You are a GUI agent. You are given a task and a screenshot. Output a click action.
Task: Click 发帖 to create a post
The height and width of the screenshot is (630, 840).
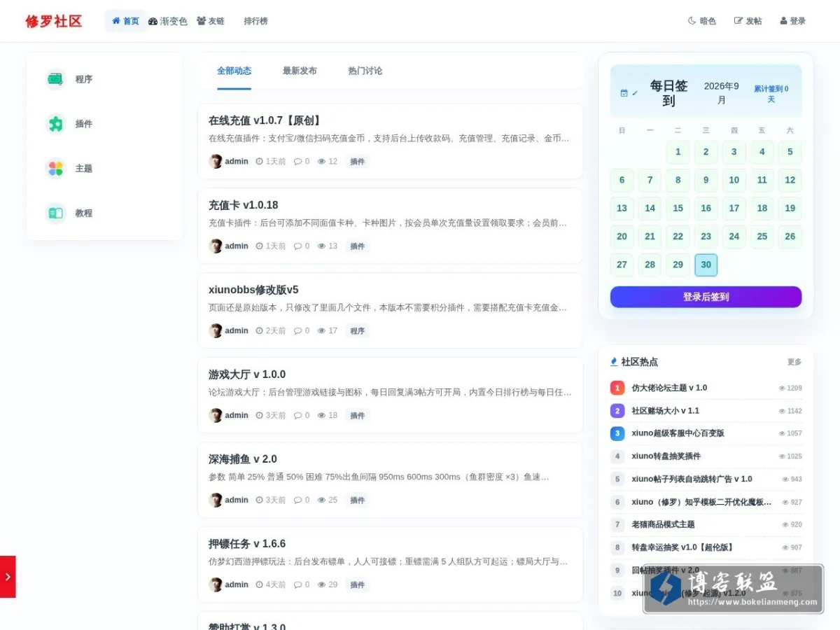(748, 21)
